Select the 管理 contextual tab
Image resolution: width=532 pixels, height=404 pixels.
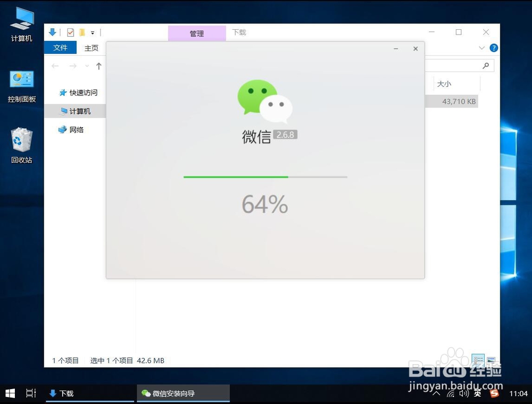click(197, 34)
